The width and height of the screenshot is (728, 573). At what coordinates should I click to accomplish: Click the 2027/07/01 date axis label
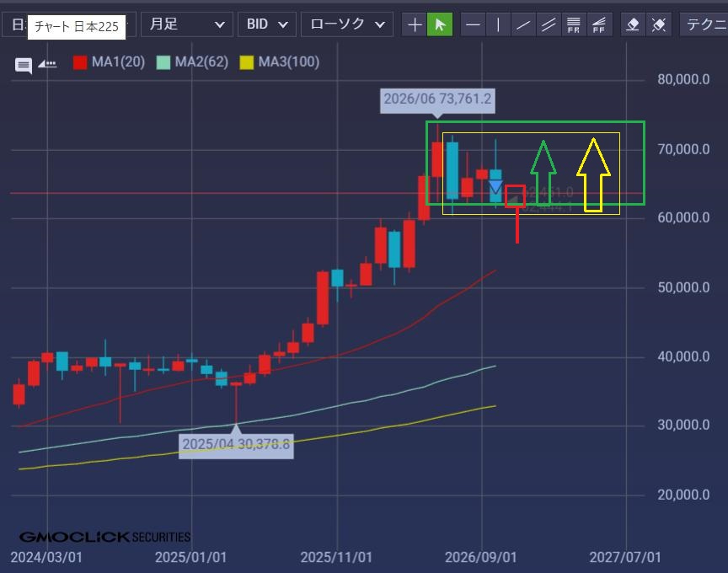tap(625, 557)
